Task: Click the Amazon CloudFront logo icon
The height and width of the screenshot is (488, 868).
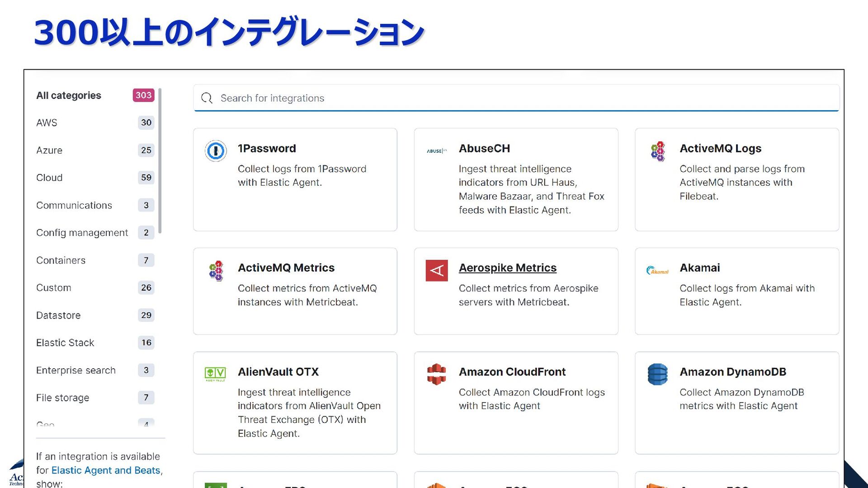Action: pos(437,374)
